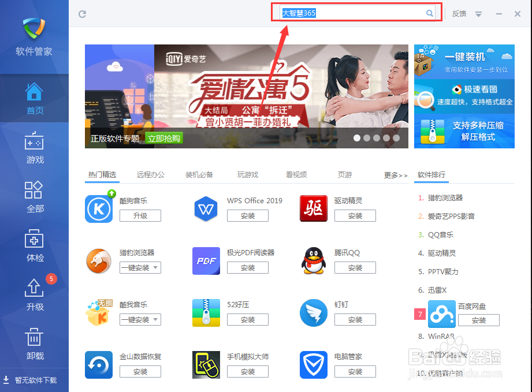Open the download list at the bottom left

[x=30, y=380]
